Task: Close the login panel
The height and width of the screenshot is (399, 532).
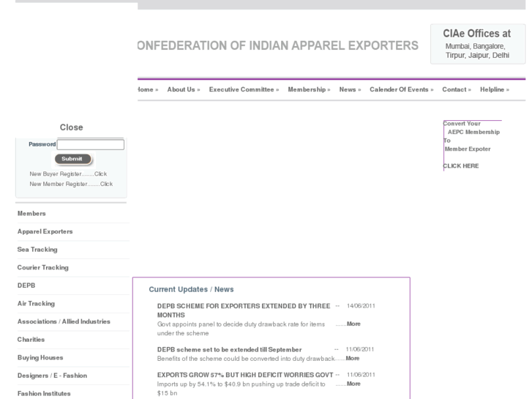Action: click(71, 127)
